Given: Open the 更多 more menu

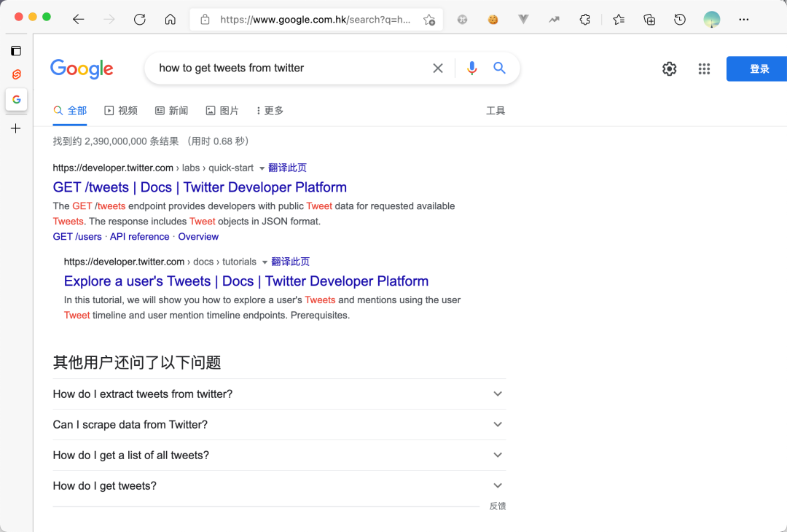Looking at the screenshot, I should click(270, 111).
